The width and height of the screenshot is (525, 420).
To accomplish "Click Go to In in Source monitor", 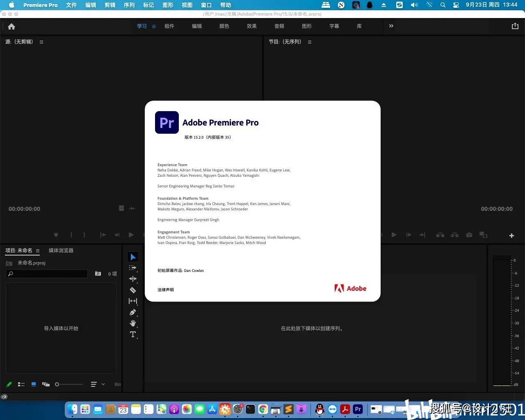I will coord(103,235).
